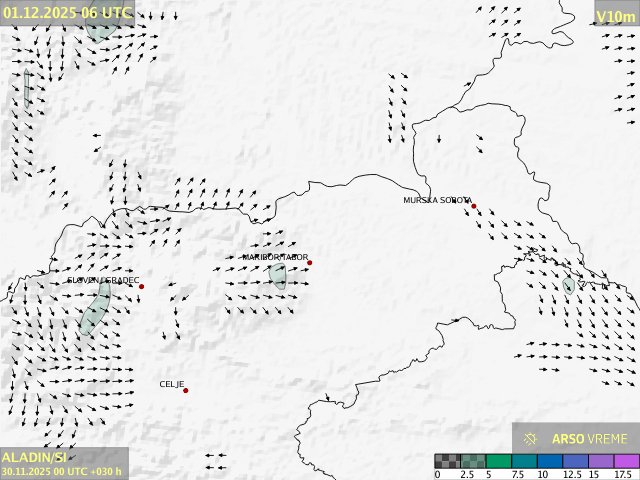Select the magenta 17.5 legend swatch

point(626,461)
